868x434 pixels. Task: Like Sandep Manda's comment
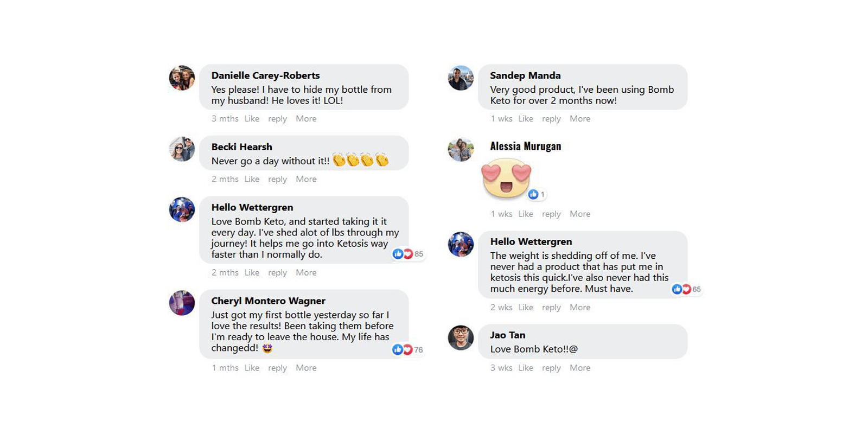click(x=526, y=119)
